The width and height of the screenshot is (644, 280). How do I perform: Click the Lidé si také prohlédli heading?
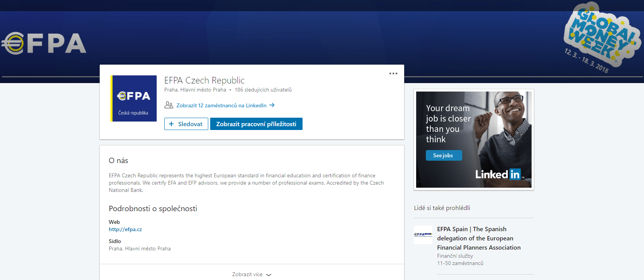click(442, 208)
